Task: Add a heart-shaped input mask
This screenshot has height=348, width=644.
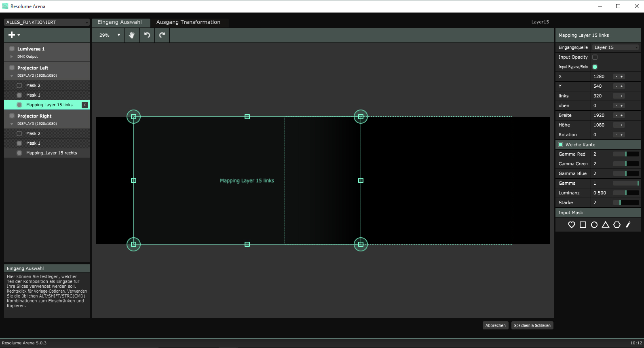Action: tap(571, 225)
